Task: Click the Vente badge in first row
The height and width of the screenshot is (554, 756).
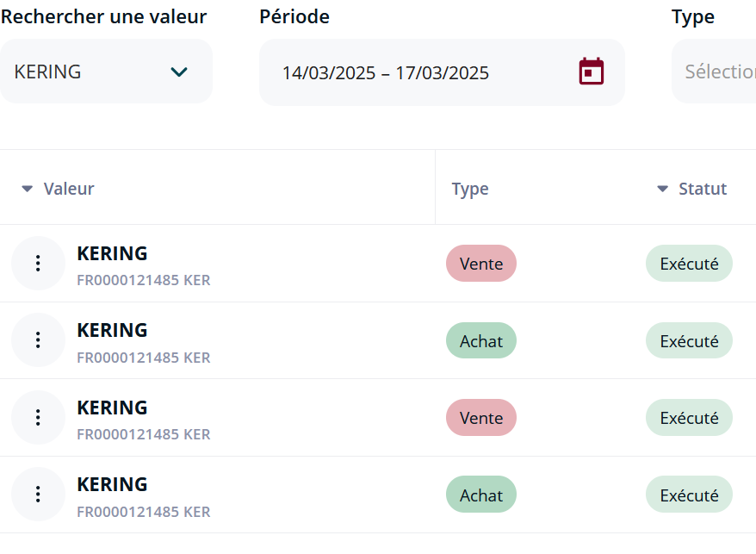Action: (x=481, y=264)
